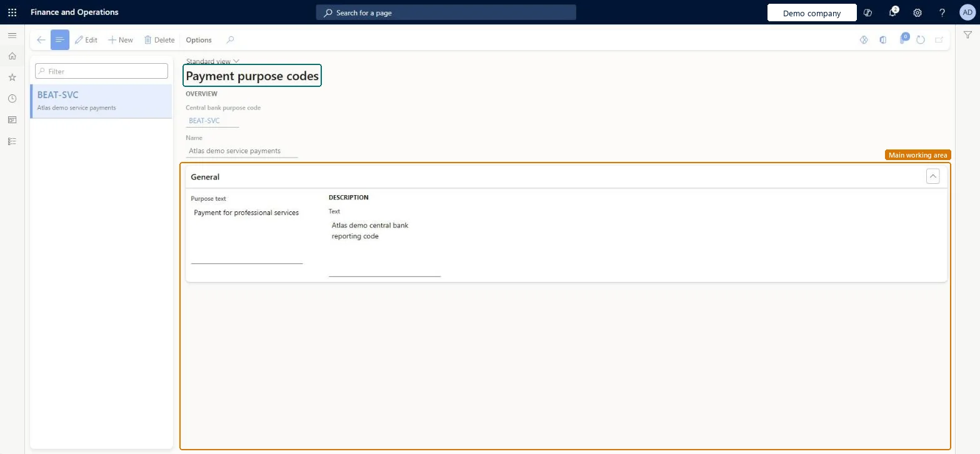Click the Name field value

[x=242, y=151]
